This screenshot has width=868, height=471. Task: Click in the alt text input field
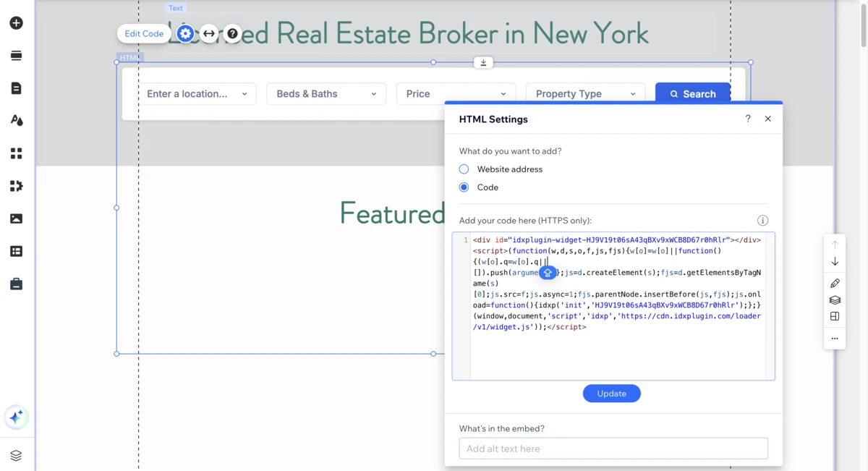[x=613, y=449]
